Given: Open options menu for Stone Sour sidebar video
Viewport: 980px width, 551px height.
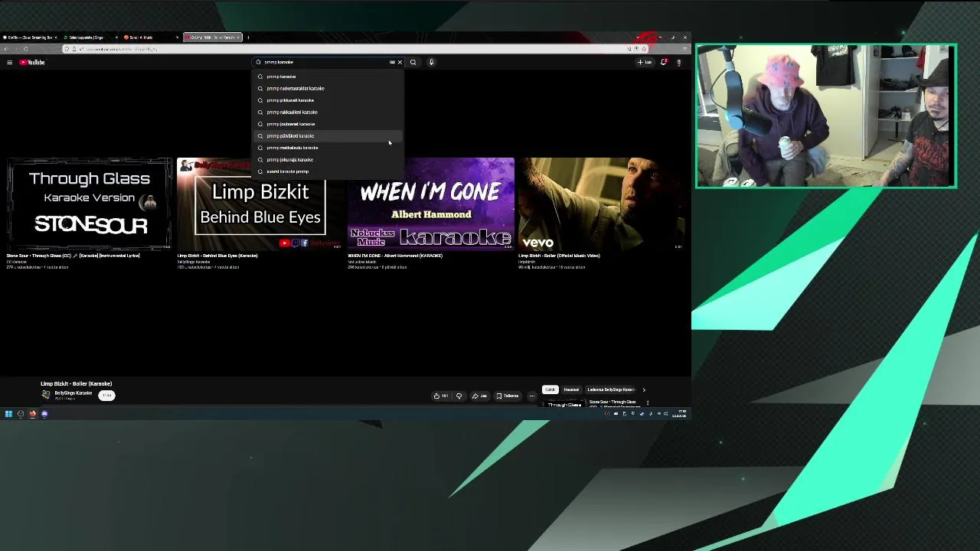Looking at the screenshot, I should point(647,403).
